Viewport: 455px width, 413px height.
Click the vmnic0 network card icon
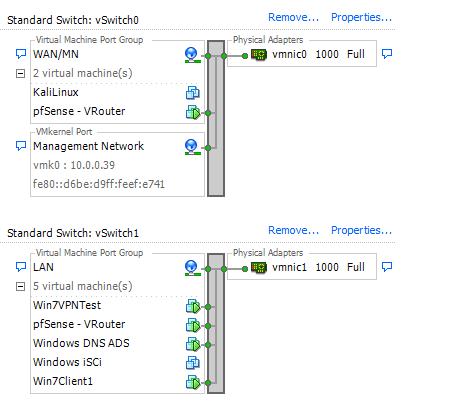point(259,54)
